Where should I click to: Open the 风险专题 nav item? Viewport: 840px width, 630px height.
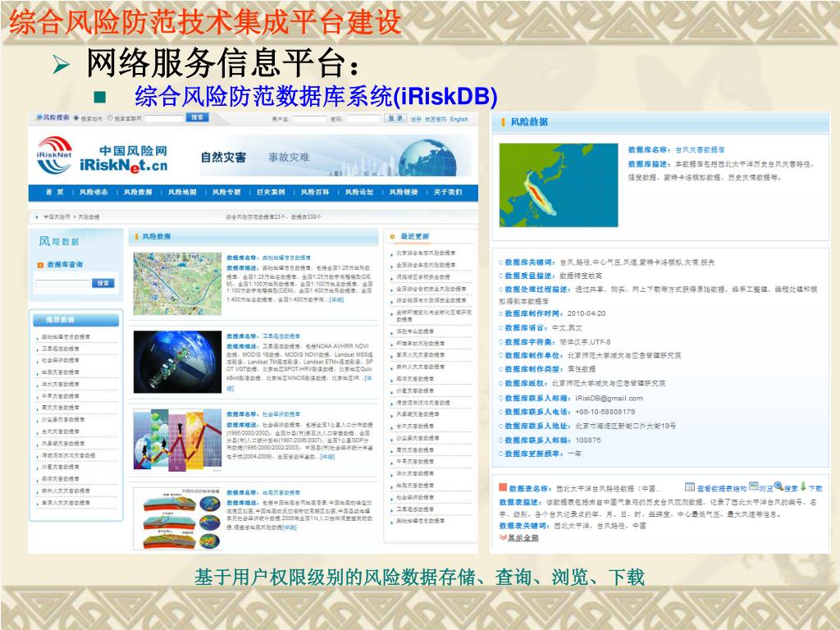coord(226,192)
